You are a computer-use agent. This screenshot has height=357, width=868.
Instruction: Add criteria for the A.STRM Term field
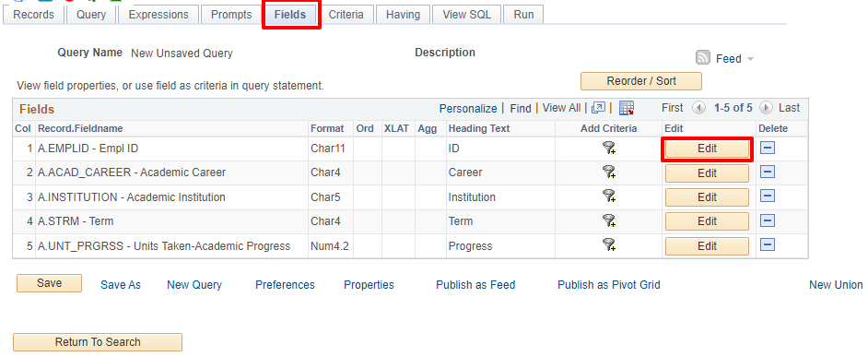(609, 221)
